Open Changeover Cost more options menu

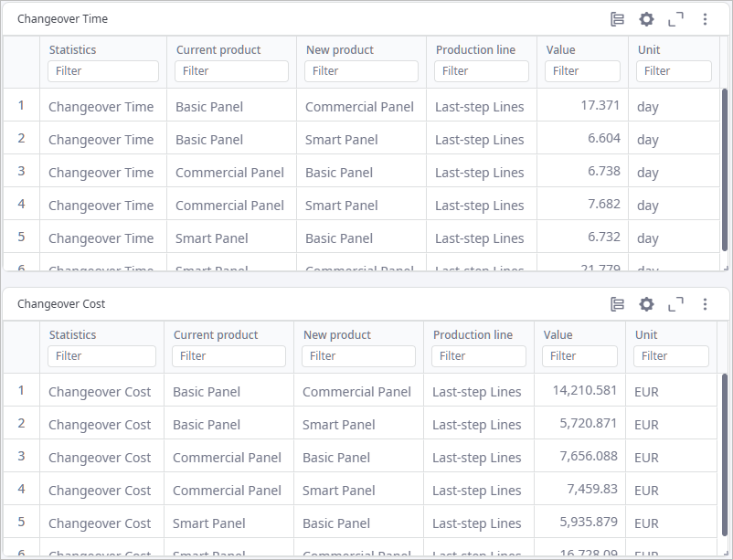[705, 304]
